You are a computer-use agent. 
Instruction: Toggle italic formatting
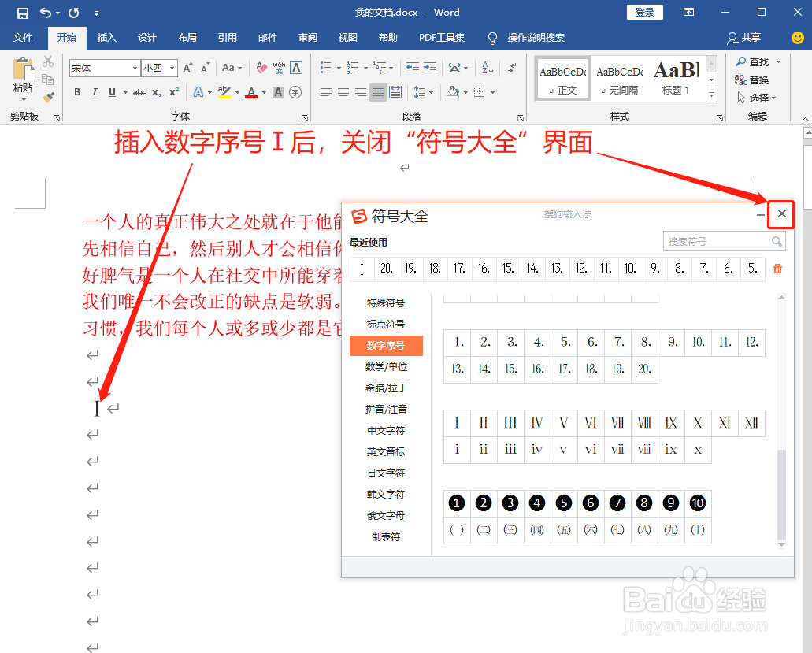tap(93, 92)
